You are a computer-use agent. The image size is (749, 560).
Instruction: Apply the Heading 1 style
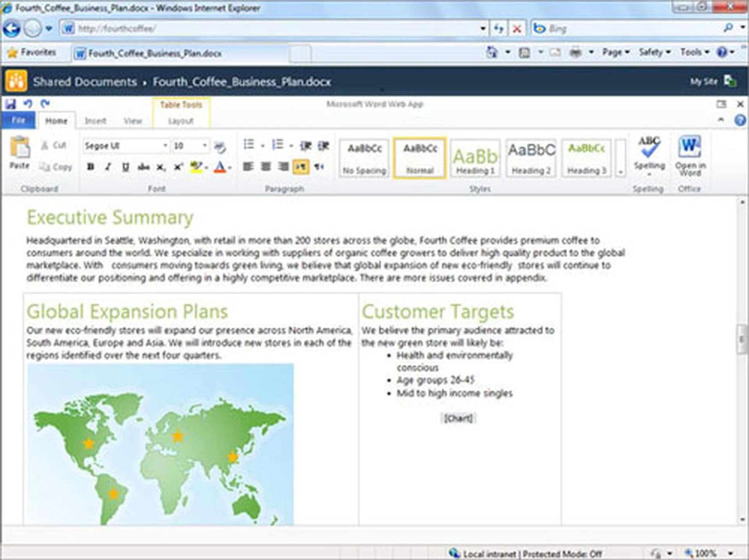point(475,158)
